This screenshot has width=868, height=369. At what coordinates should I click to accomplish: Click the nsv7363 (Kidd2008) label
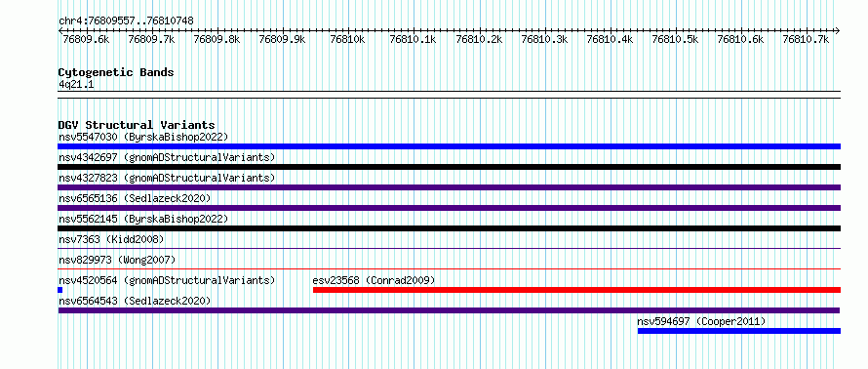111,239
